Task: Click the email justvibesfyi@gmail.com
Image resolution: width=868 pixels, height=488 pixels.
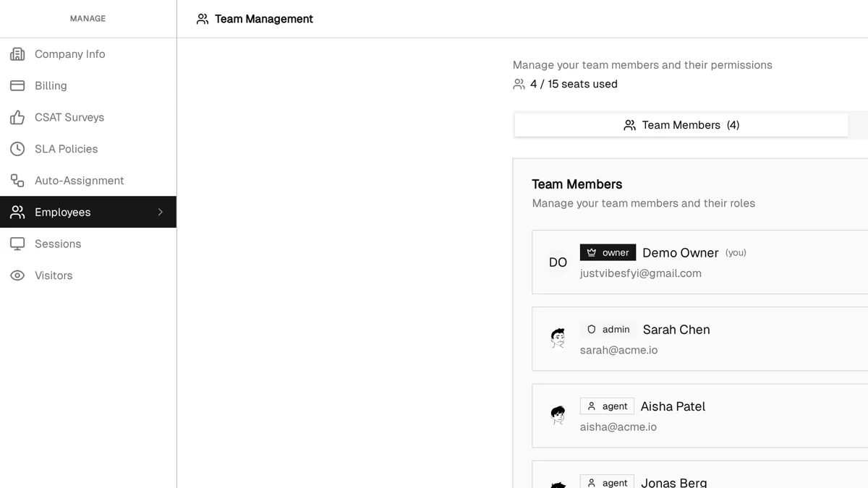Action: tap(641, 273)
